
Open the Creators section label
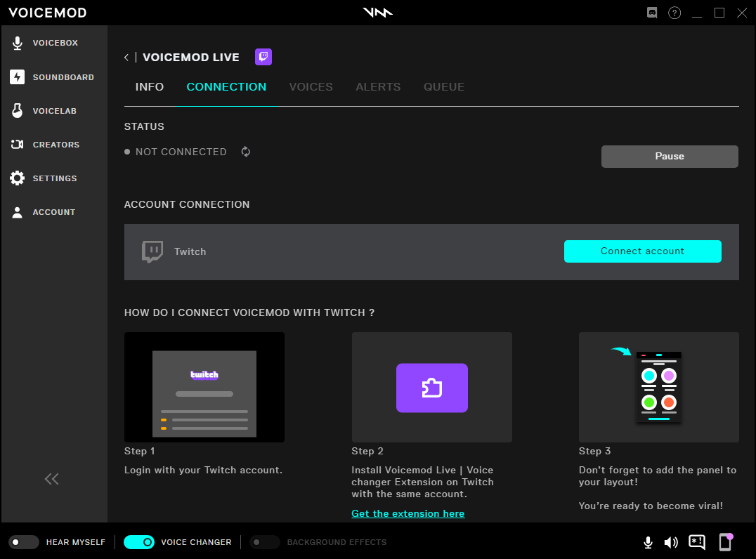click(56, 145)
